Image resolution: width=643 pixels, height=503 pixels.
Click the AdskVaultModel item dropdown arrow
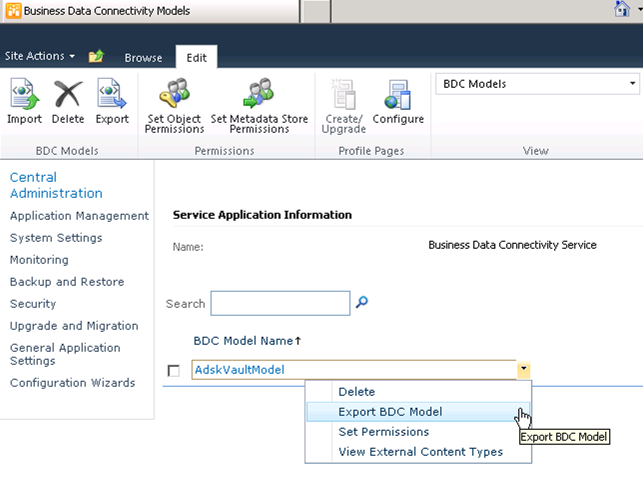tap(523, 370)
